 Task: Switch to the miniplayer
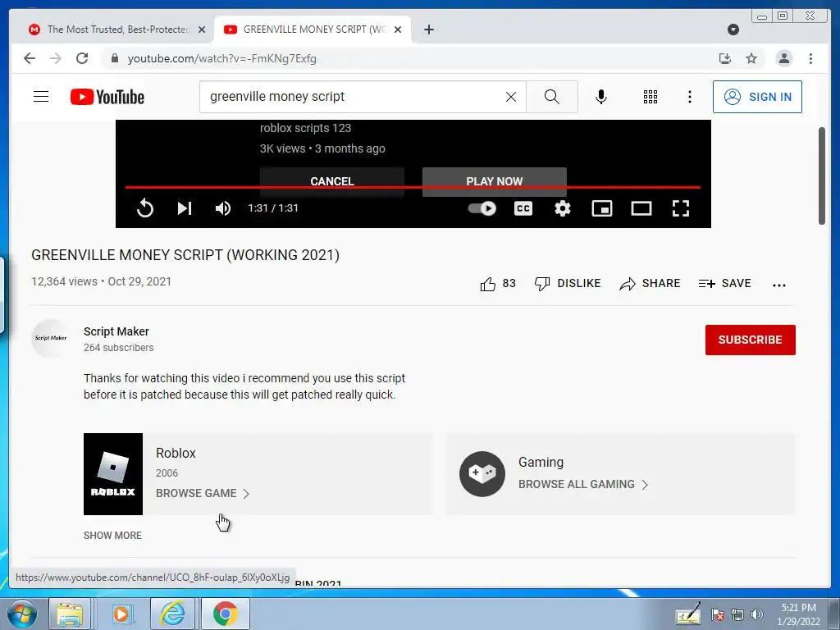point(602,208)
